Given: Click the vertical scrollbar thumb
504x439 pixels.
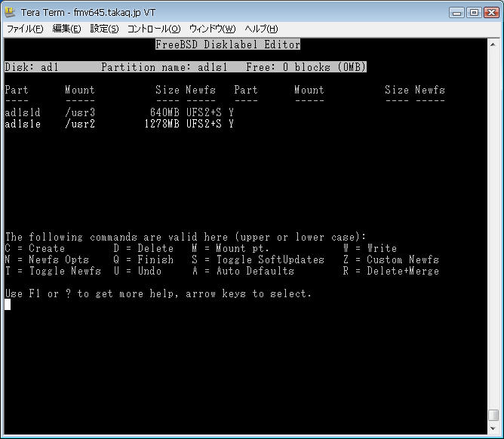Looking at the screenshot, I should coord(493,415).
